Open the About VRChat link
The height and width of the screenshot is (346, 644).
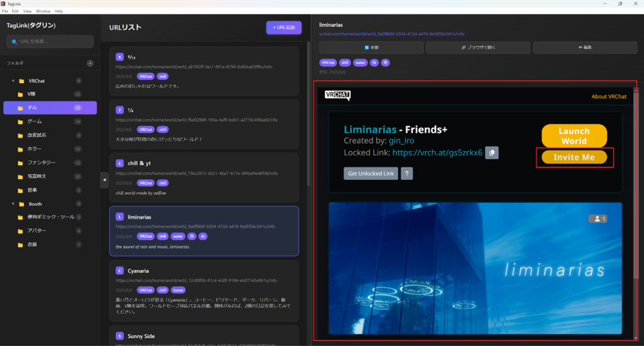[x=609, y=97]
